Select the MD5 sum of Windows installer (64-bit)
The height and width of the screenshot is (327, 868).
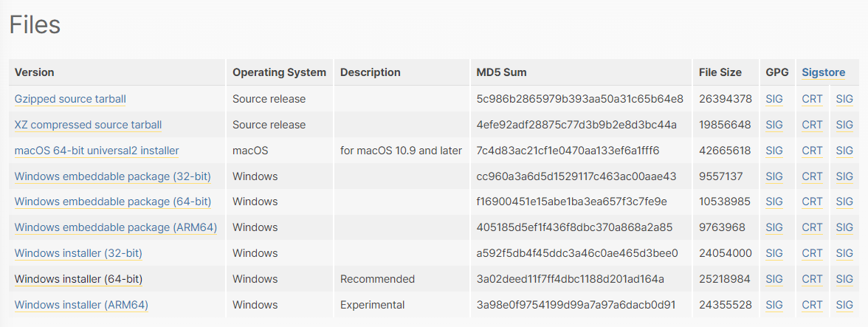coord(571,279)
